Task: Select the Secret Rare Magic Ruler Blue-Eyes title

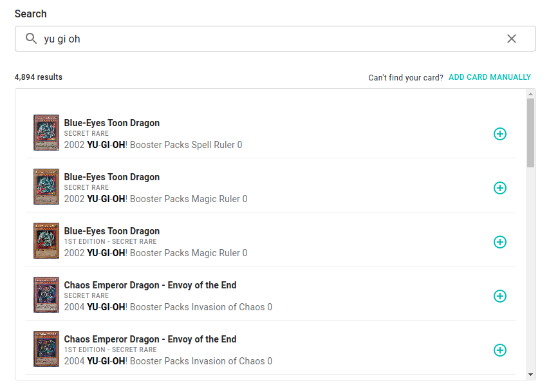Action: [x=111, y=177]
